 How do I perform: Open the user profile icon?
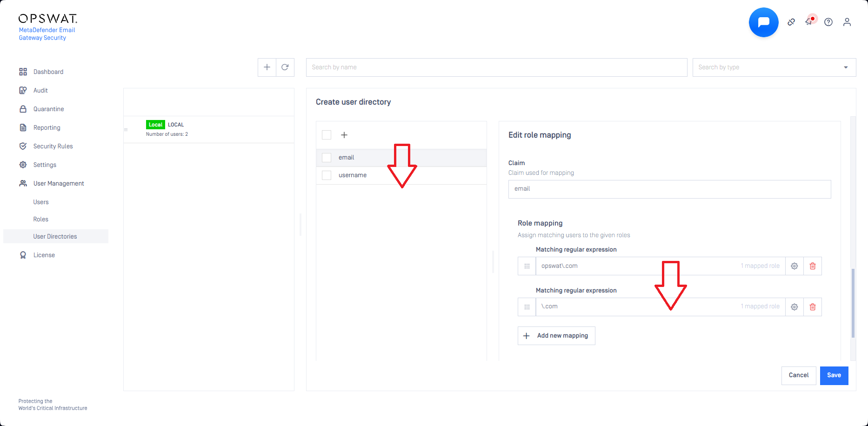(847, 22)
